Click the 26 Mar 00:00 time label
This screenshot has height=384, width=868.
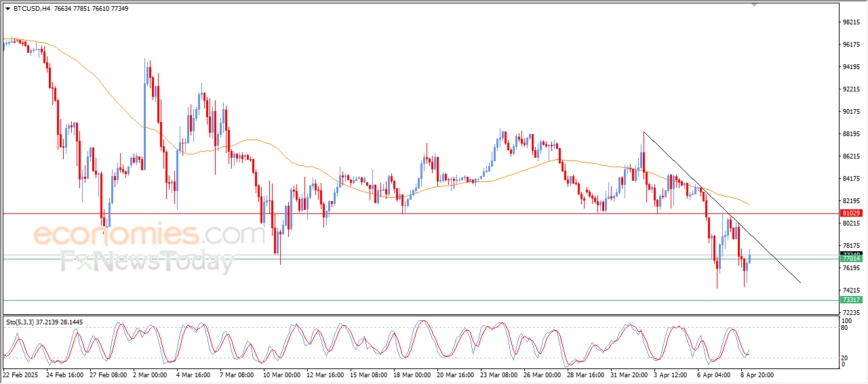[542, 375]
